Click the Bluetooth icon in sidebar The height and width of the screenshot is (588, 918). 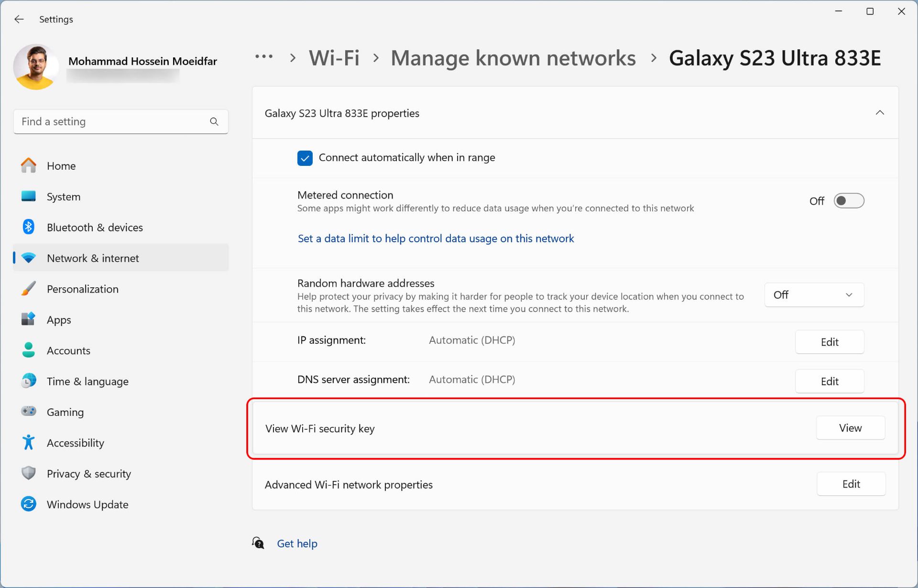coord(29,227)
